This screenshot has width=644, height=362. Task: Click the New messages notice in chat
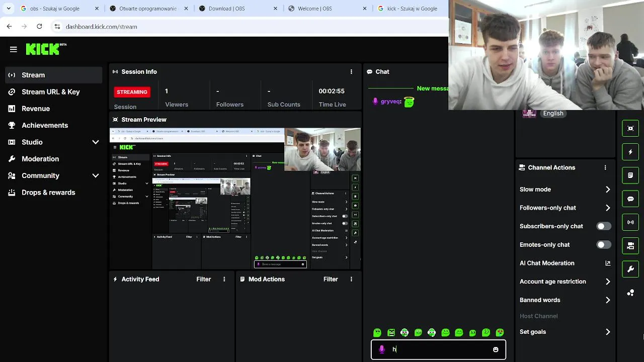432,88
